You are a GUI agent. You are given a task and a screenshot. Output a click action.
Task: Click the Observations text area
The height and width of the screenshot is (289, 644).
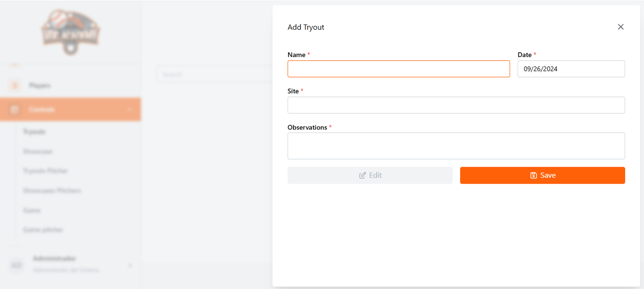coord(456,146)
